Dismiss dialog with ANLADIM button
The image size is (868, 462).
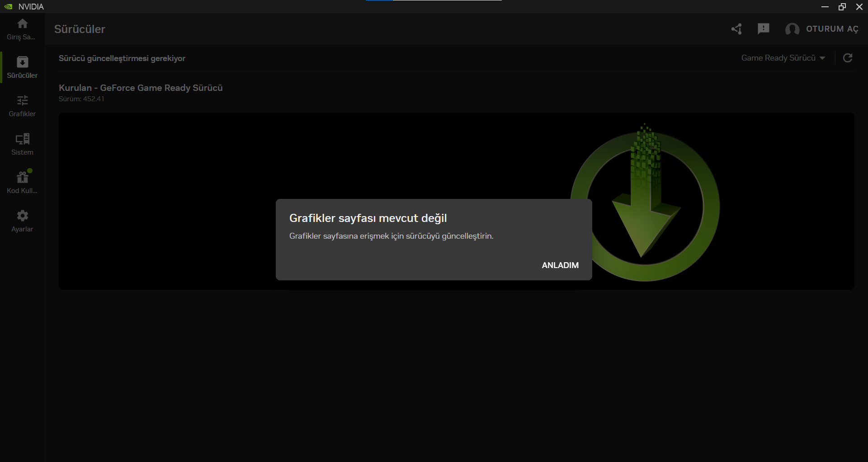(x=560, y=265)
